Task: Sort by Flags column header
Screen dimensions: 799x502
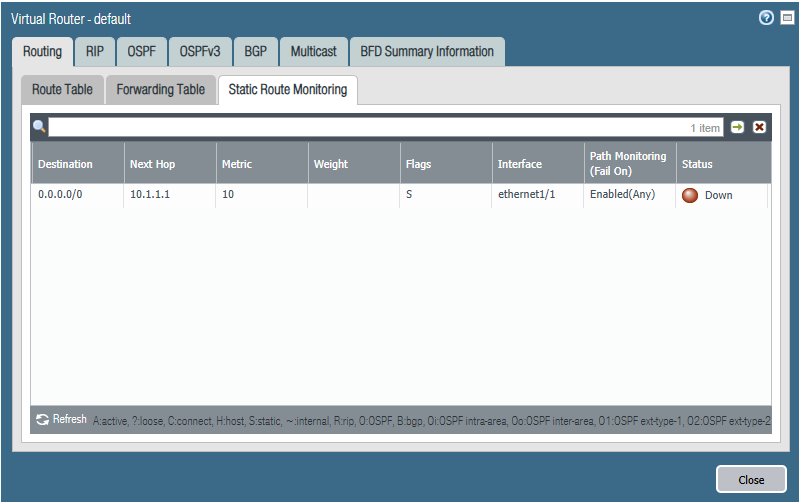Action: [x=446, y=164]
